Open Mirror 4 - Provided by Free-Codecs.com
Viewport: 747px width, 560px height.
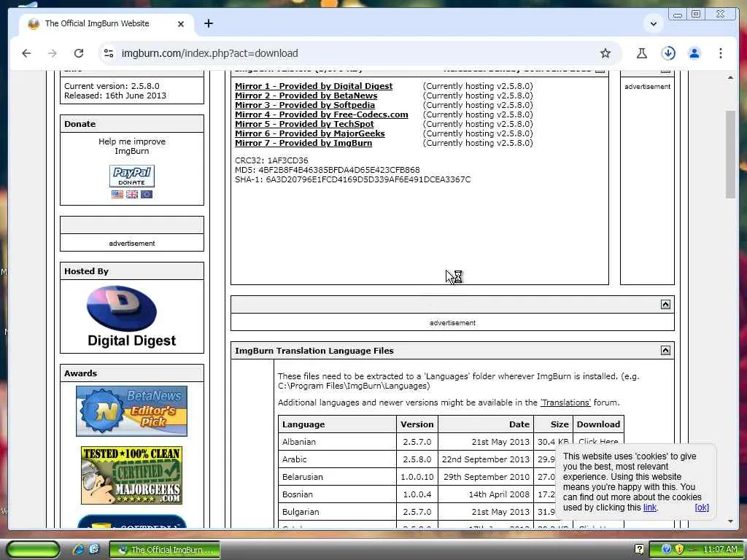322,114
